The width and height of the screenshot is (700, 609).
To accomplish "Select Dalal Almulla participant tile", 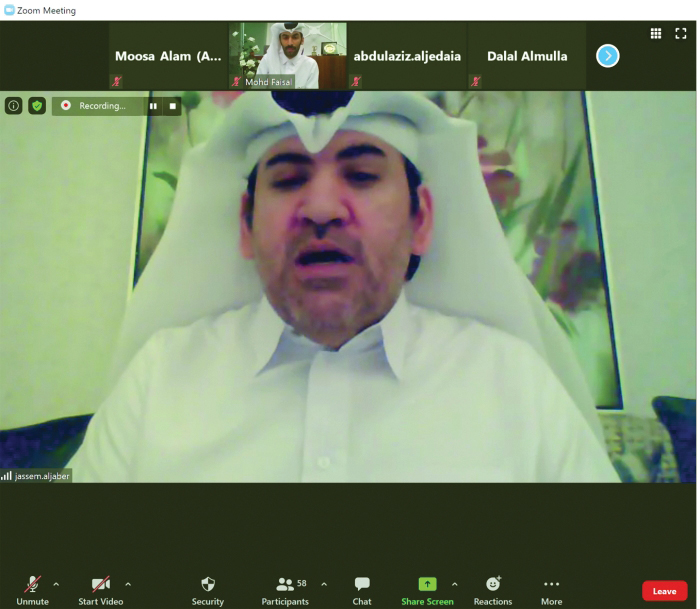I will coord(527,56).
